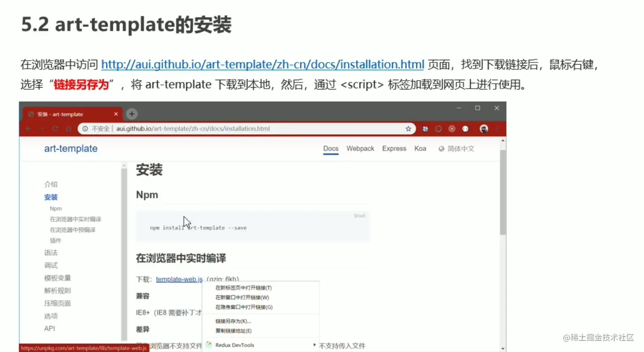The image size is (644, 352).
Task: Select the 安装 - art-template browser tab
Action: click(x=73, y=114)
